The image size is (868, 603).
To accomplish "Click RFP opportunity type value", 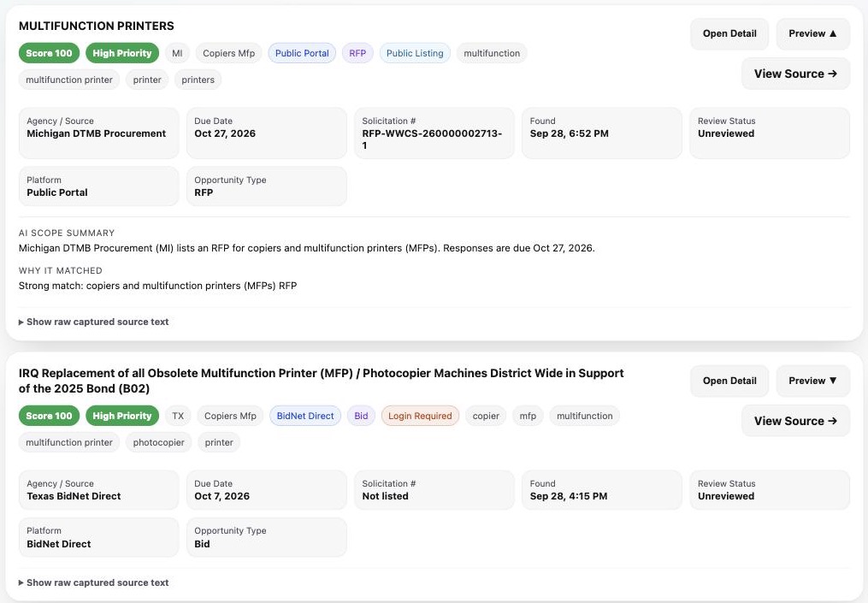I will click(x=204, y=192).
